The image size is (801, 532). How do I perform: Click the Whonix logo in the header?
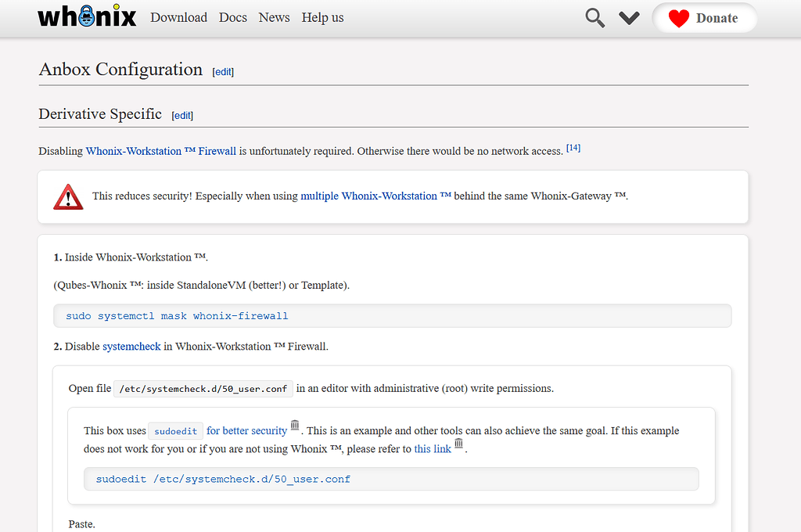[86, 16]
